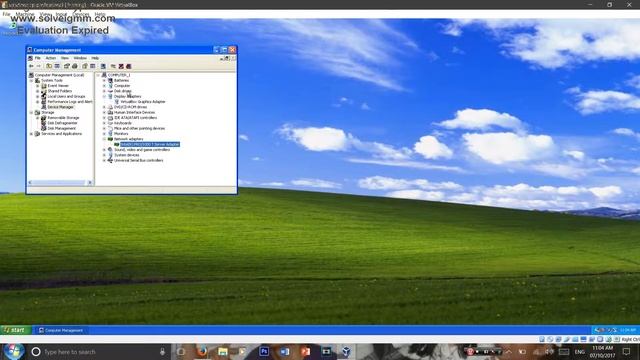Open the Window menu in Computer Management
640x360 pixels.
coord(80,58)
